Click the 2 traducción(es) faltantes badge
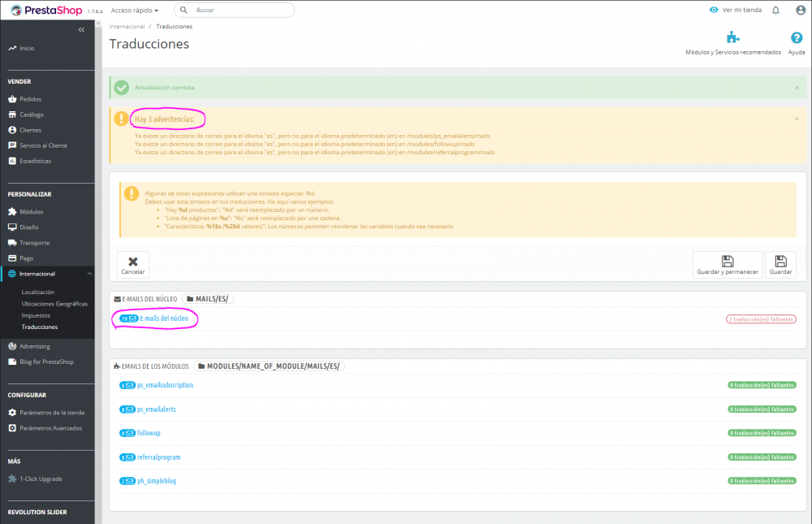Viewport: 812px width, 524px height. 761,319
